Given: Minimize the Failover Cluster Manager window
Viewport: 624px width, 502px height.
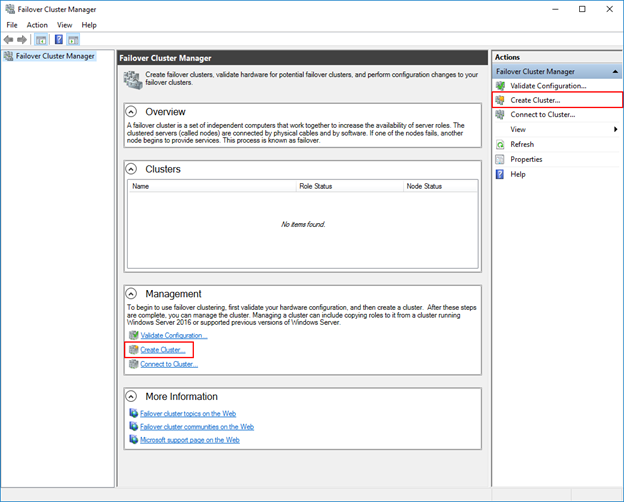Looking at the screenshot, I should [556, 9].
